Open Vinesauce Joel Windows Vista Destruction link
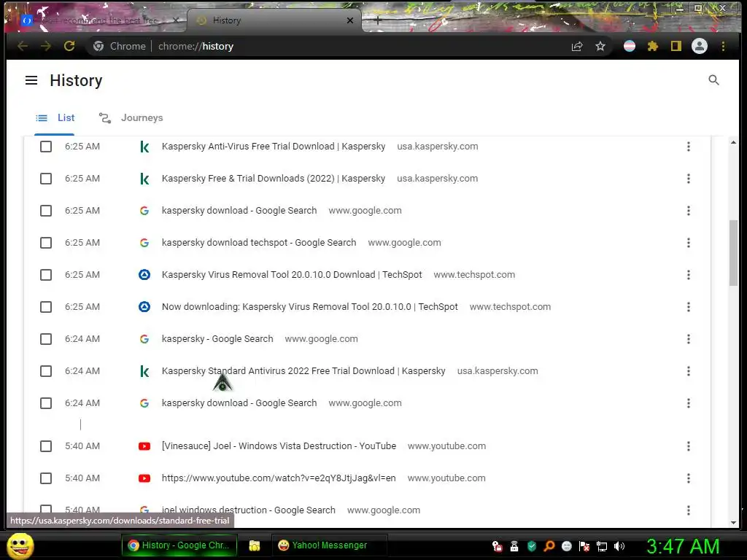Viewport: 747px width, 560px height. pyautogui.click(x=279, y=446)
